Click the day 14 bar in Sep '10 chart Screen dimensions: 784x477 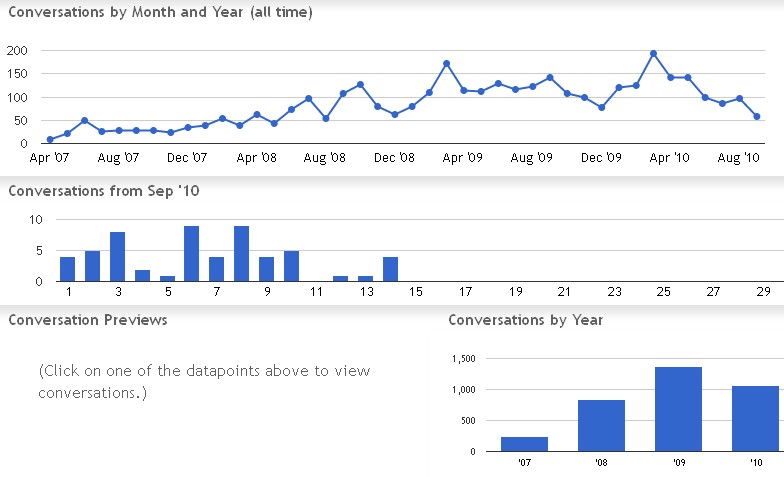[x=390, y=269]
